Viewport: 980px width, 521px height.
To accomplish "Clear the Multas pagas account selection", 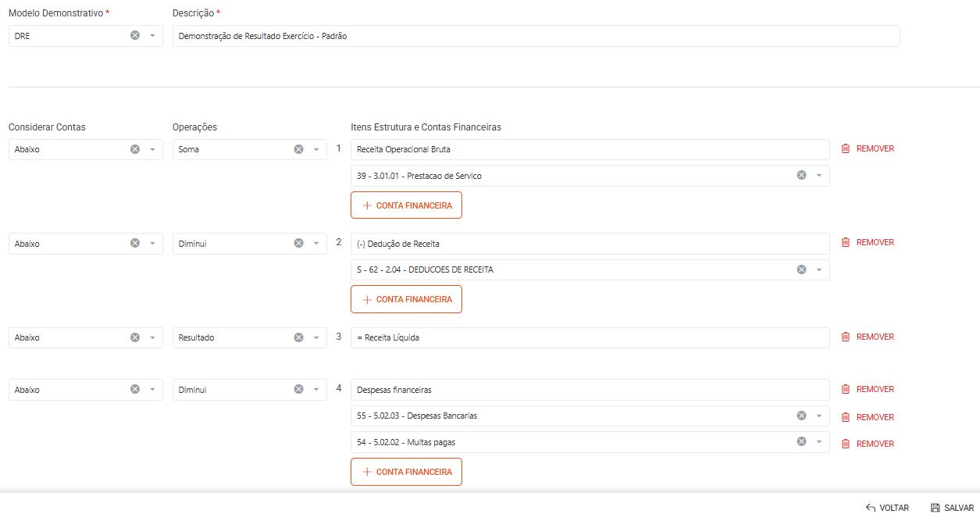I will tap(801, 442).
